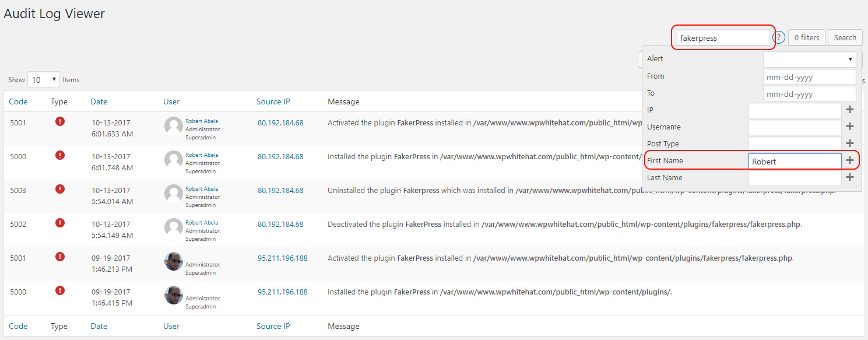Click alert icon of 1:46.415 PM entry
The width and height of the screenshot is (868, 340).
59,290
